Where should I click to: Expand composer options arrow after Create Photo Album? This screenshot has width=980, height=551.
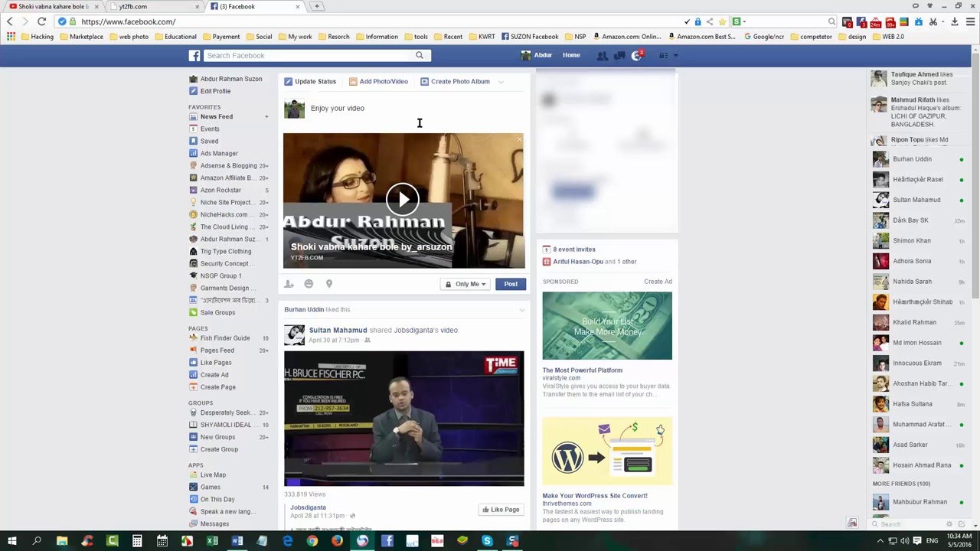tap(501, 82)
